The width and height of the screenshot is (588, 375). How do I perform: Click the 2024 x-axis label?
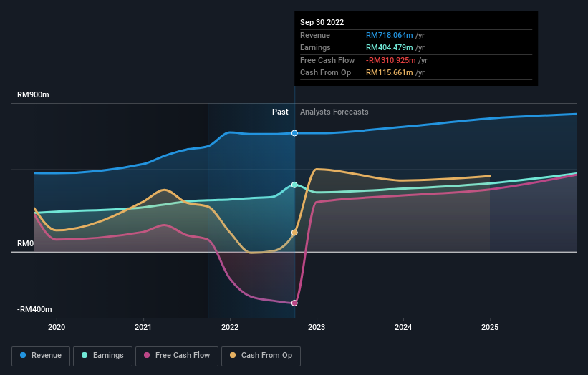[x=403, y=327]
